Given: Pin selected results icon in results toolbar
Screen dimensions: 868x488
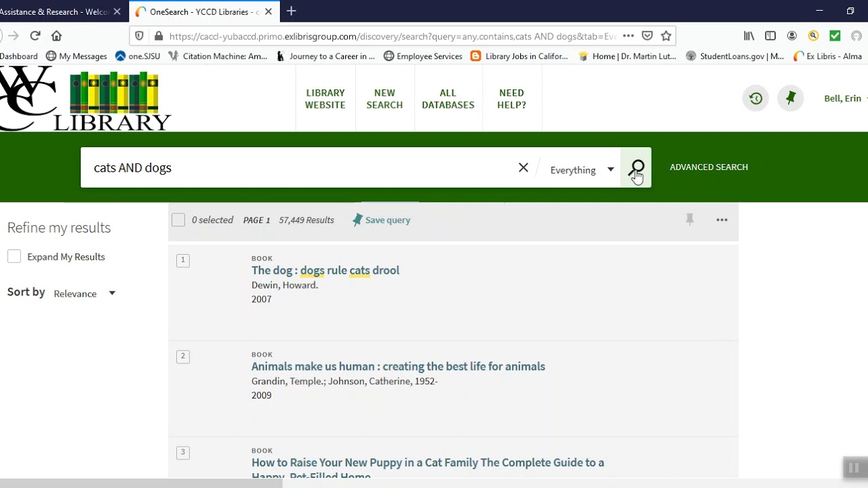Looking at the screenshot, I should [690, 220].
